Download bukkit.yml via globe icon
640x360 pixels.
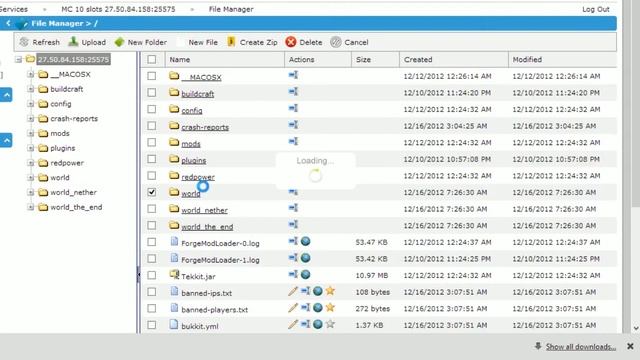pyautogui.click(x=318, y=324)
